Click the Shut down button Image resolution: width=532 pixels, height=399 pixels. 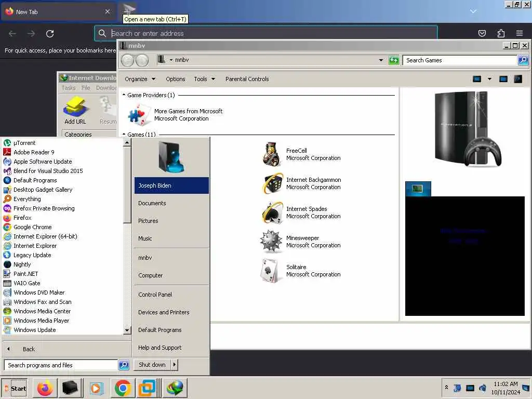click(152, 365)
